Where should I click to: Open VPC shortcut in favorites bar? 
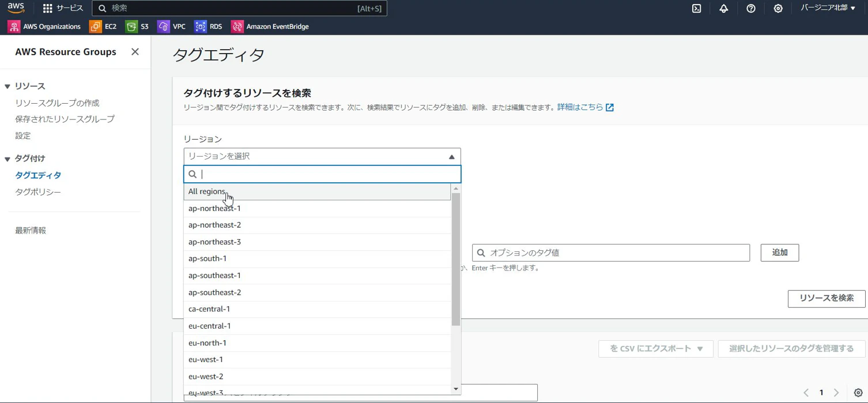point(172,27)
